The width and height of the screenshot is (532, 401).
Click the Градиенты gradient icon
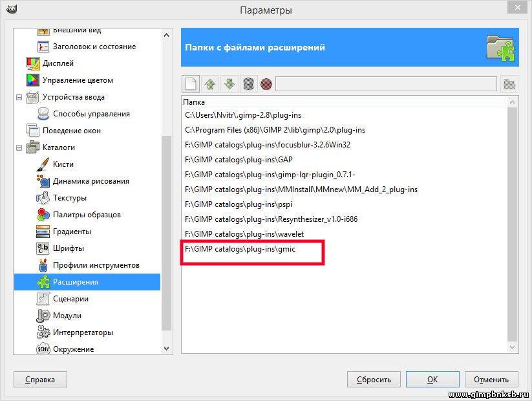(x=43, y=232)
